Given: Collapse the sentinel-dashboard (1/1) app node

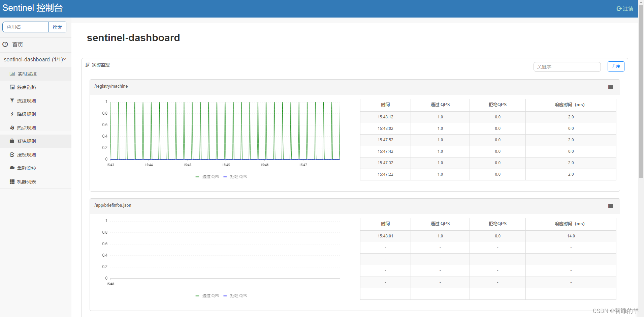Looking at the screenshot, I should (x=35, y=59).
